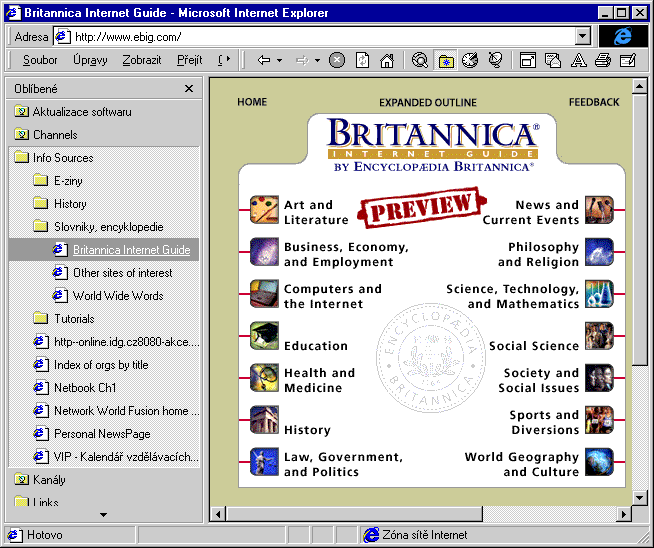
Task: Switch to Fullscreen view icon
Action: tap(528, 60)
